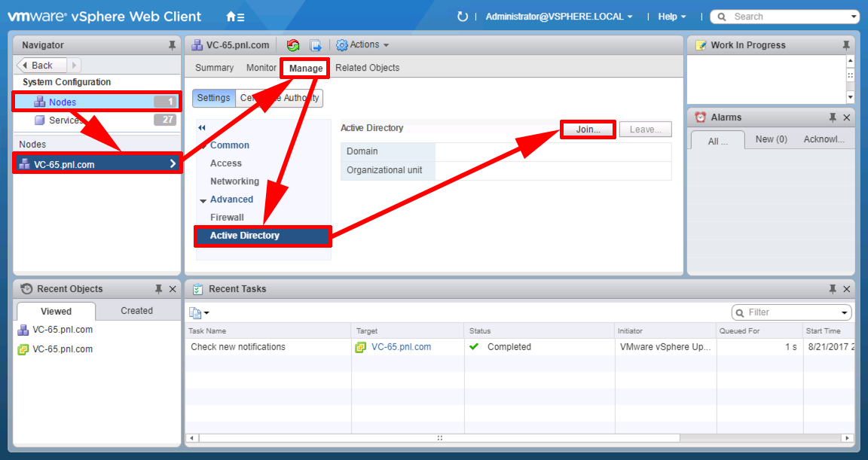Open VC-65.pnl.com target link in tasks
This screenshot has height=460, width=868.
402,346
